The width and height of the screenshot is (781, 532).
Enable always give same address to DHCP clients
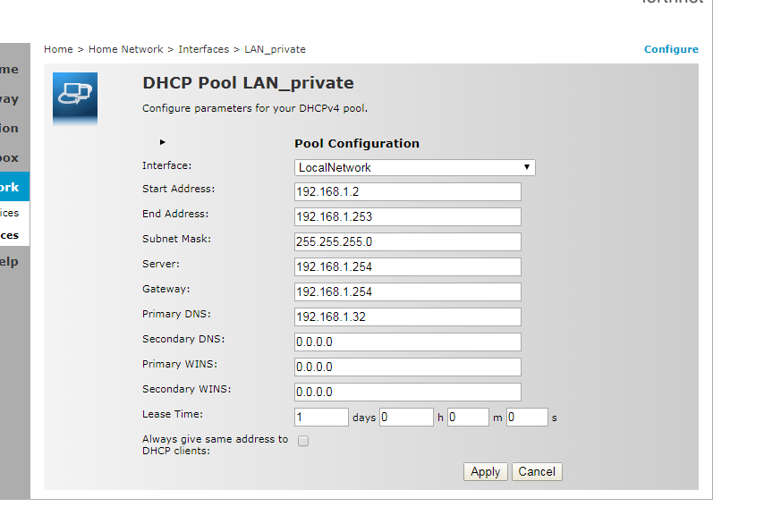(x=303, y=440)
